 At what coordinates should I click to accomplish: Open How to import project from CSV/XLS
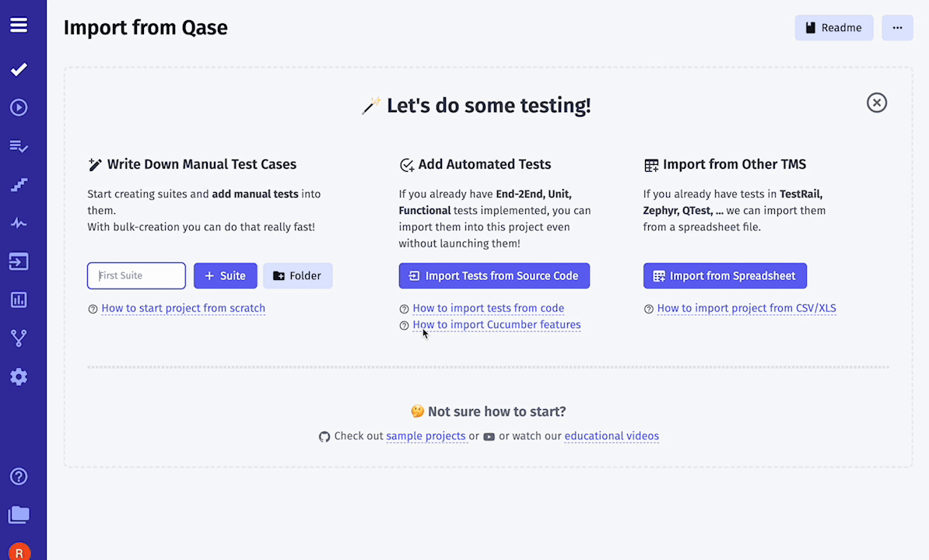point(746,309)
